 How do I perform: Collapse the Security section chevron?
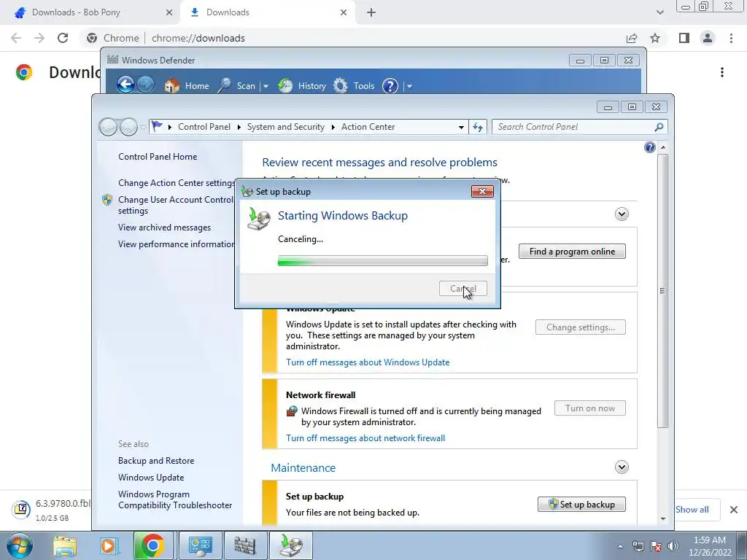[622, 214]
